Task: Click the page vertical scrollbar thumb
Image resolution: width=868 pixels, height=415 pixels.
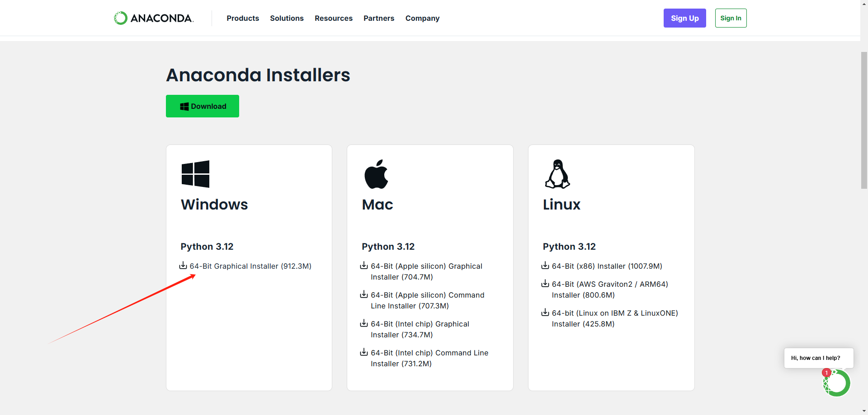Action: coord(864,120)
